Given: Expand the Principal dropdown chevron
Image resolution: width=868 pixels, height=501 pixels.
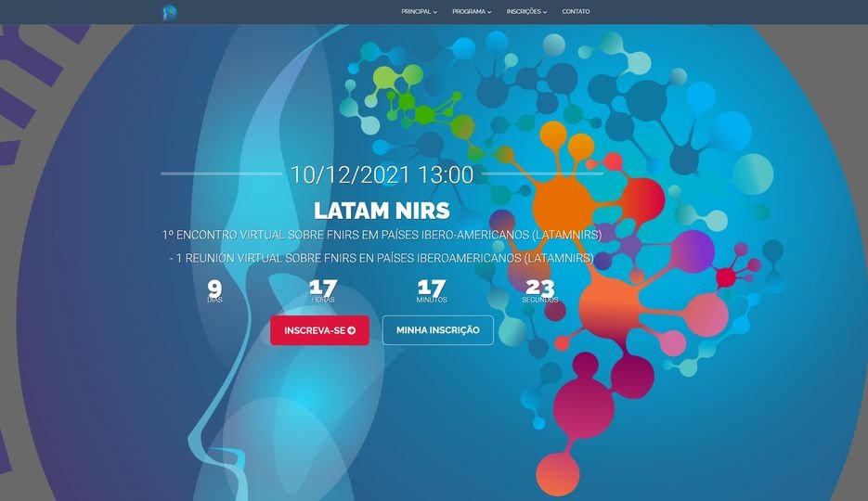Looking at the screenshot, I should (x=435, y=12).
